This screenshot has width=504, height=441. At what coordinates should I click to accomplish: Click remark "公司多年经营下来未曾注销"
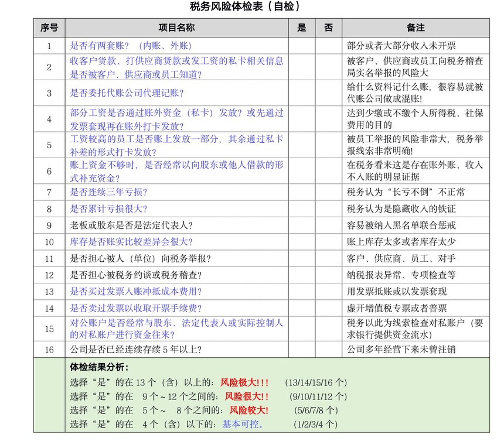401,350
